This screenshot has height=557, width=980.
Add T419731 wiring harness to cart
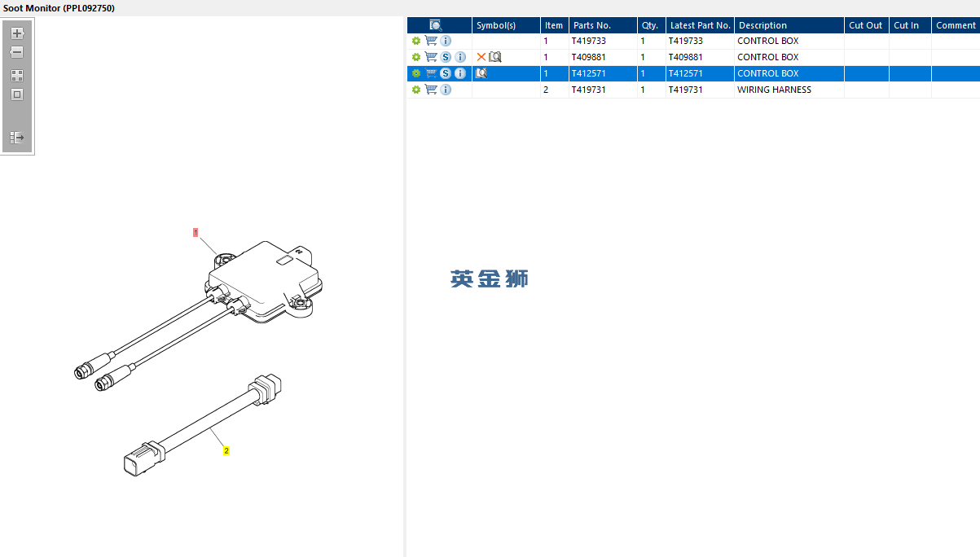pyautogui.click(x=431, y=90)
